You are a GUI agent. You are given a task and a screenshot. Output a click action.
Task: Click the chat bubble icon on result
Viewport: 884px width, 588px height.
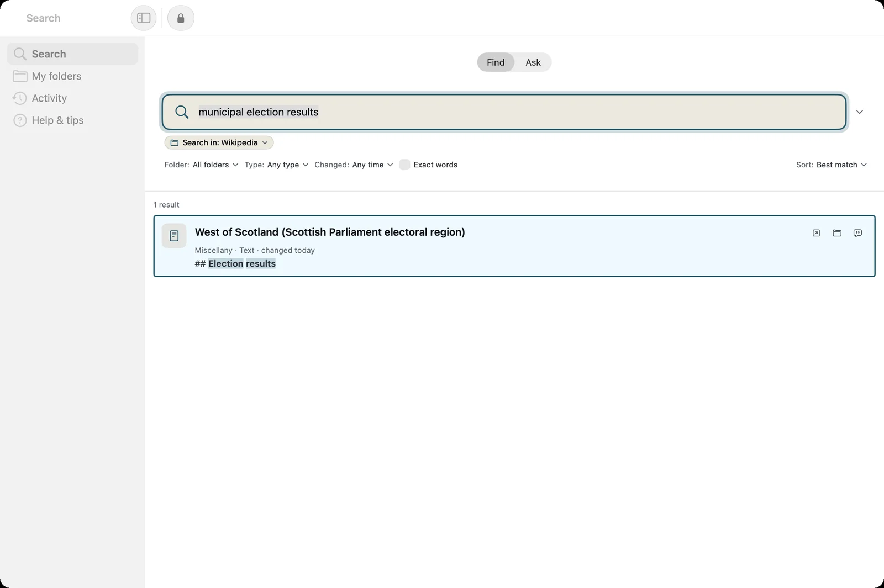(857, 233)
